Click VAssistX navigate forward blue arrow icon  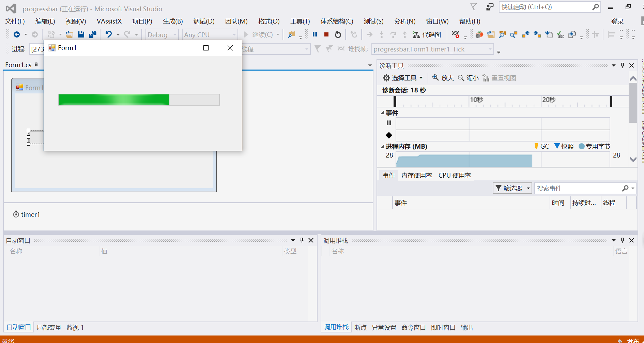[x=537, y=34]
